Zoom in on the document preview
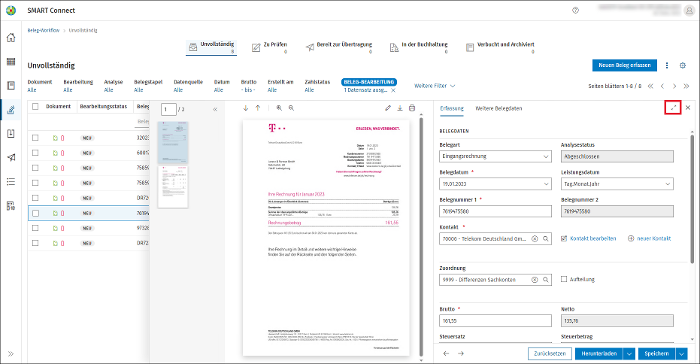700x364 pixels. click(x=279, y=108)
